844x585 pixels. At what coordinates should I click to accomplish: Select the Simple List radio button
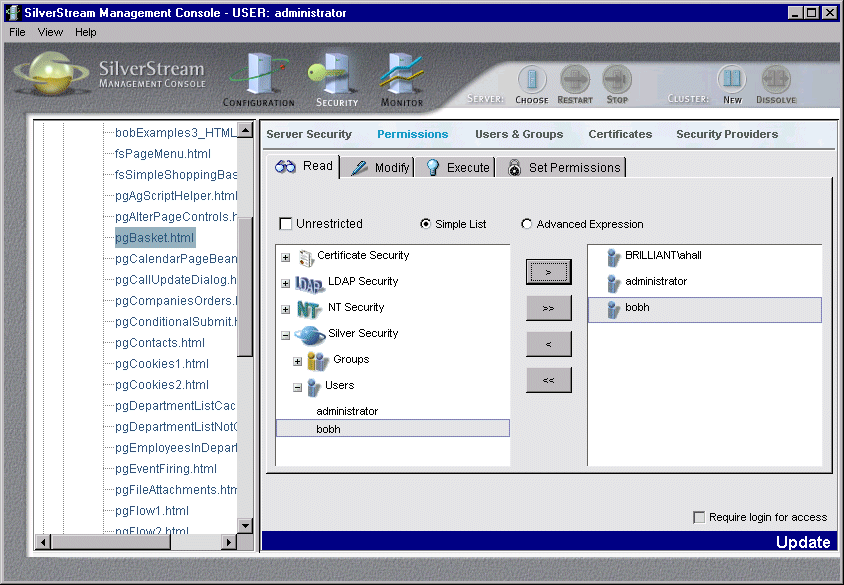tap(425, 224)
